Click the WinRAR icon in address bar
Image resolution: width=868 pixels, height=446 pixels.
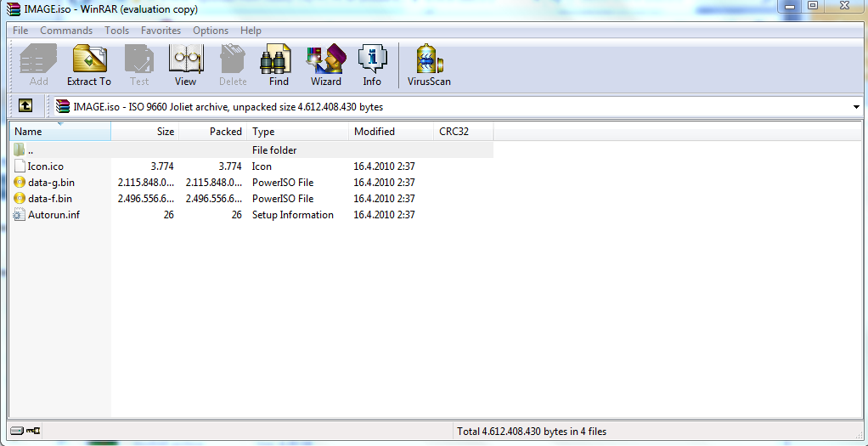point(63,106)
